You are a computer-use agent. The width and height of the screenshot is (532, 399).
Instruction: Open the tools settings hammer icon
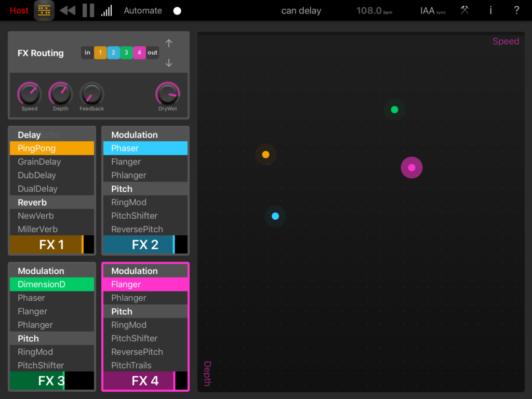[464, 10]
